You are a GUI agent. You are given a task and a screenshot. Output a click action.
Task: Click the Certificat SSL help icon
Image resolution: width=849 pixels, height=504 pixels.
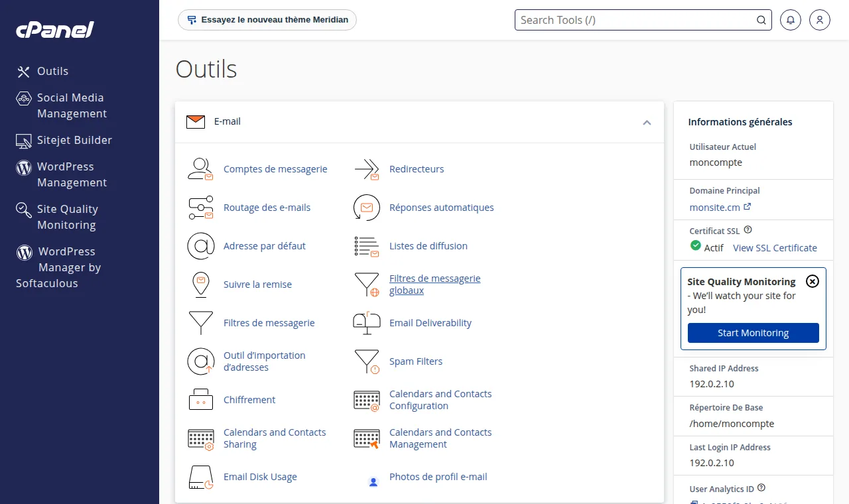(748, 230)
